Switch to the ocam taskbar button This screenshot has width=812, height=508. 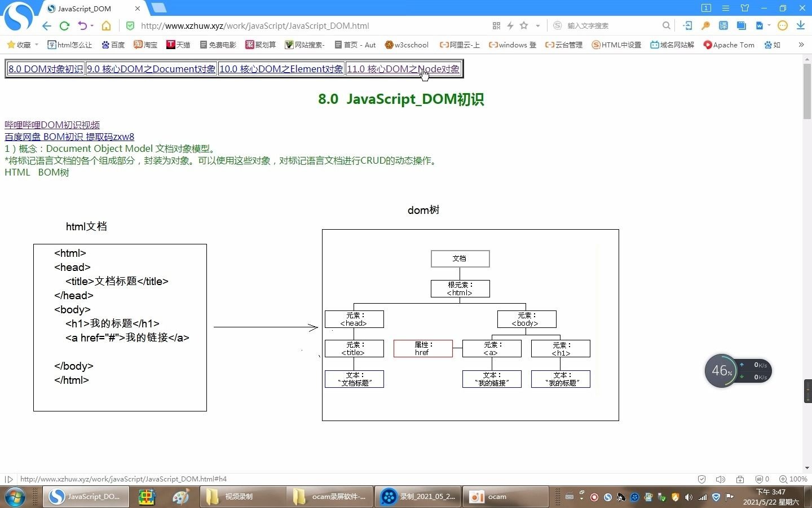click(x=506, y=497)
